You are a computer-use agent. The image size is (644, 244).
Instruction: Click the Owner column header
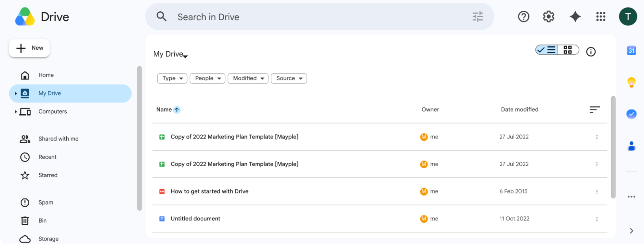coord(430,110)
